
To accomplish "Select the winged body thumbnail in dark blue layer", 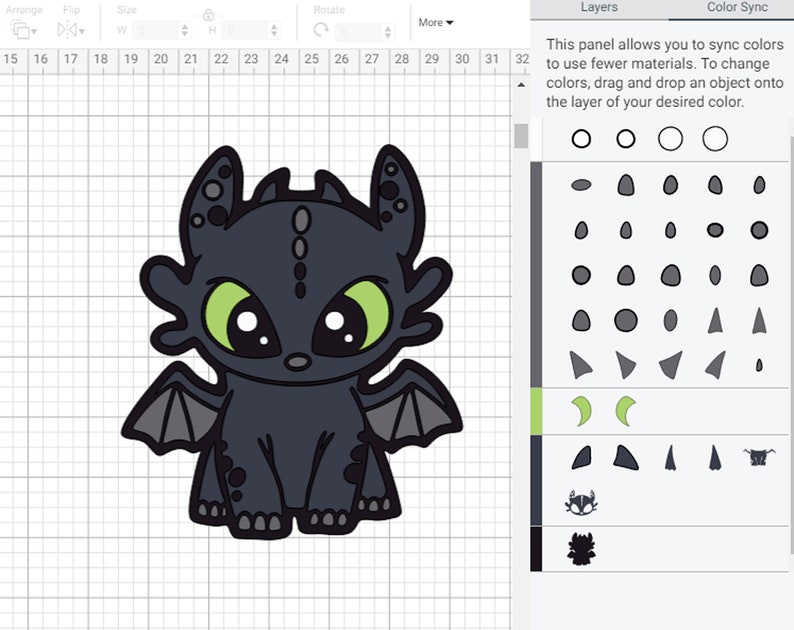I will [x=759, y=457].
